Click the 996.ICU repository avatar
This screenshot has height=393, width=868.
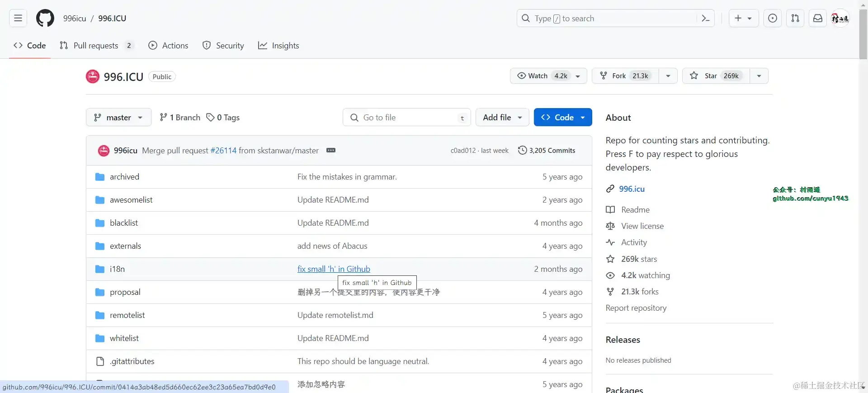point(93,76)
